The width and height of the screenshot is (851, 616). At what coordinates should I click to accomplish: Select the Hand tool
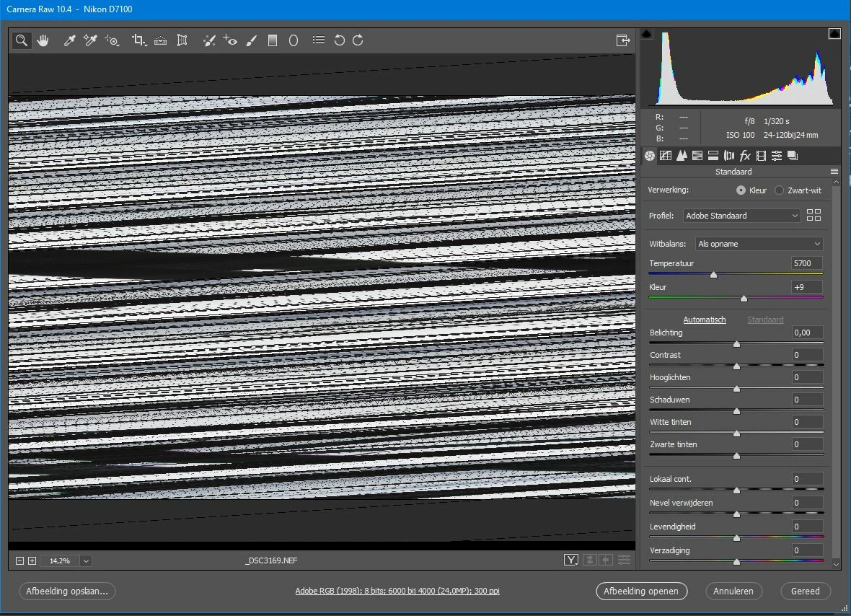pos(43,40)
